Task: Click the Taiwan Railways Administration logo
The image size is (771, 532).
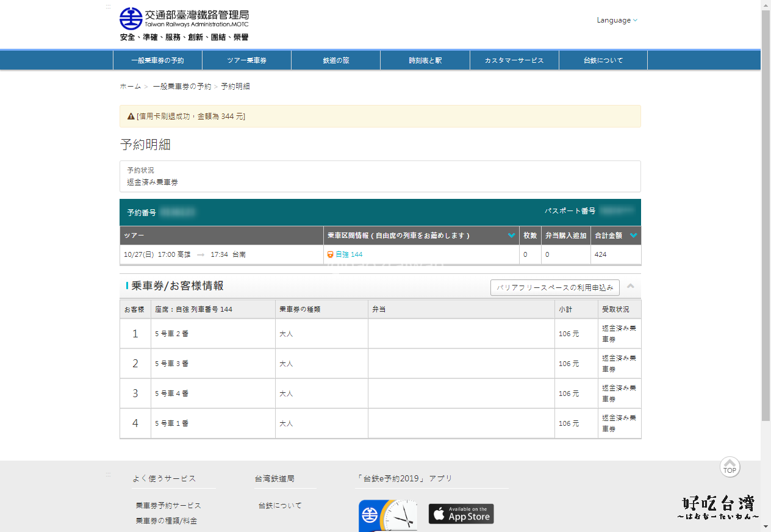Action: pos(184,20)
